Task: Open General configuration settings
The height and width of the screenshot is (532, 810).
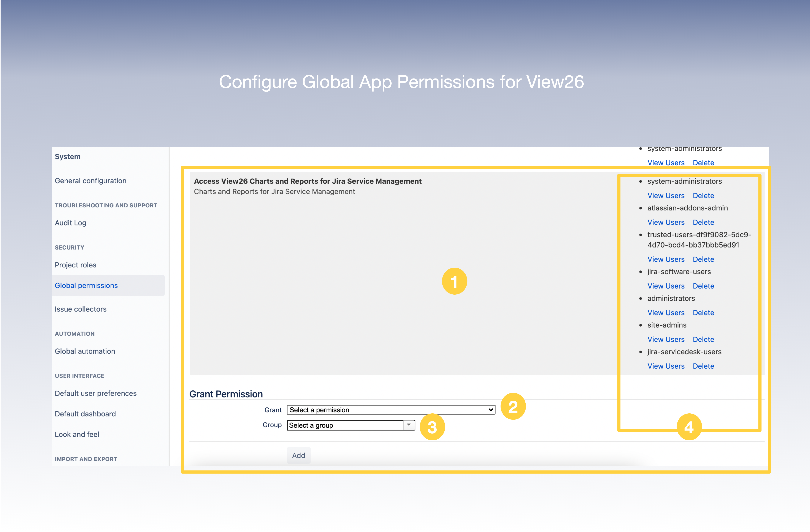Action: [x=90, y=180]
